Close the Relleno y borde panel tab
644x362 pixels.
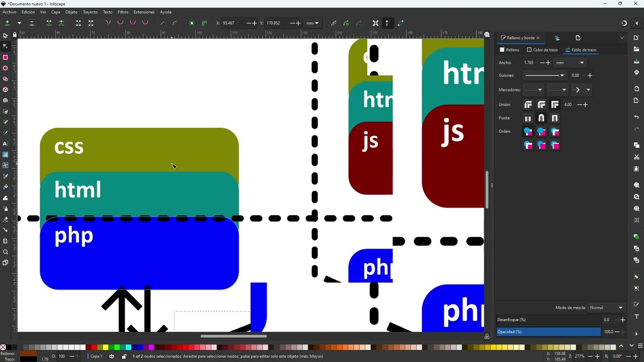pos(538,38)
